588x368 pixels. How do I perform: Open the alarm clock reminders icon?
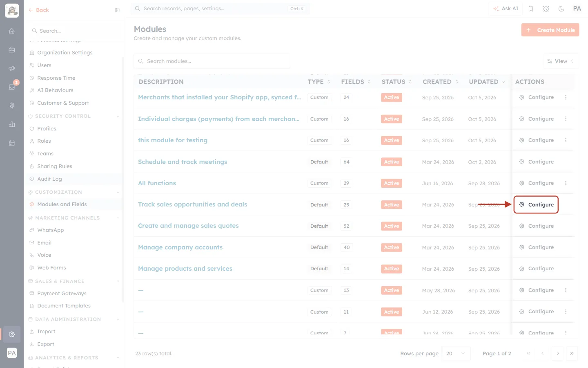pos(546,9)
